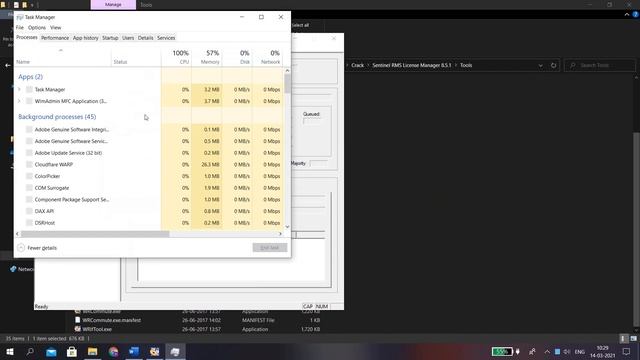The width and height of the screenshot is (640, 360).
Task: Click the WlmAdmin MFC Application process icon
Action: (x=29, y=101)
